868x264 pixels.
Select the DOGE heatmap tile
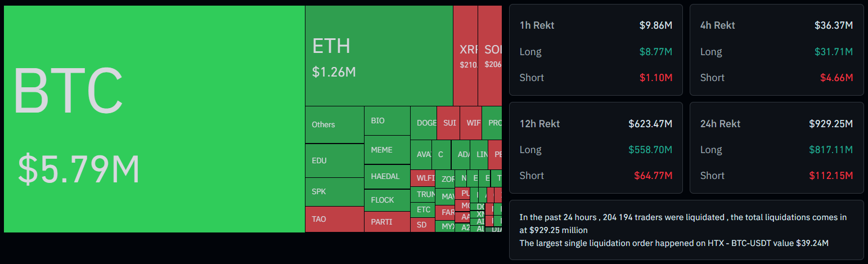click(x=424, y=123)
